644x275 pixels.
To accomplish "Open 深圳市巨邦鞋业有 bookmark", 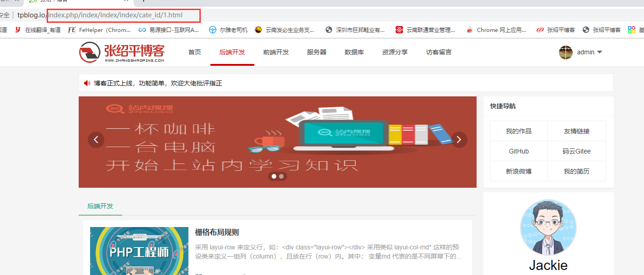I will pyautogui.click(x=355, y=30).
